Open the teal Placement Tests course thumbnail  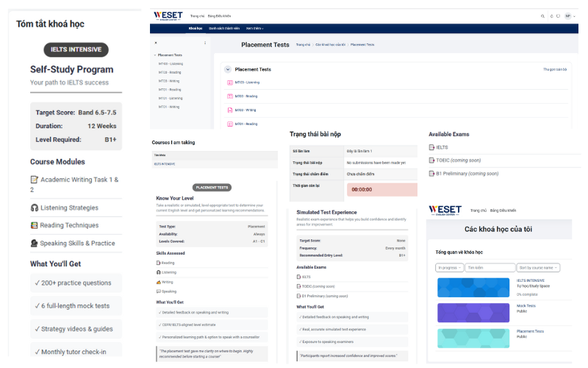(x=473, y=339)
